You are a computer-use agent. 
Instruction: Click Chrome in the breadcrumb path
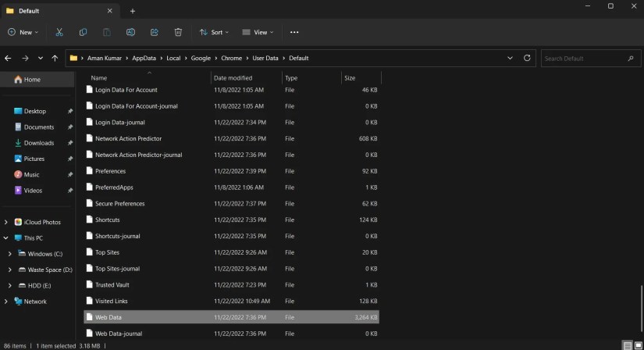click(231, 58)
